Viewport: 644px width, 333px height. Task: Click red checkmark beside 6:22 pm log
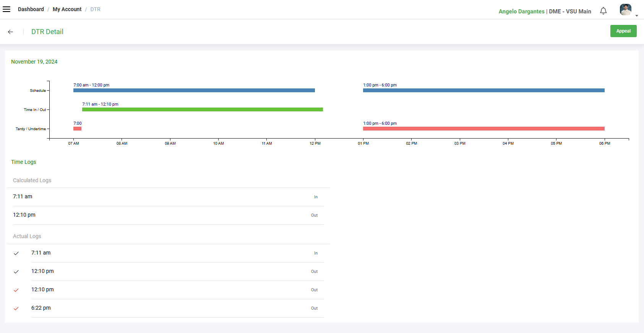pyautogui.click(x=16, y=309)
